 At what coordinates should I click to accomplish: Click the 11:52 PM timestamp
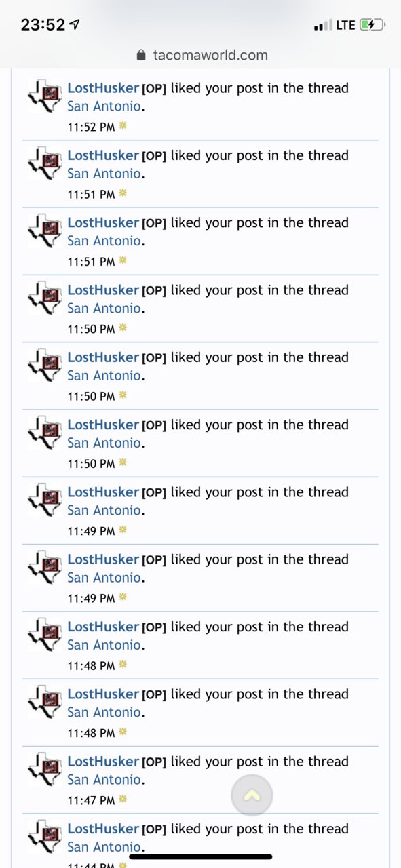click(91, 127)
